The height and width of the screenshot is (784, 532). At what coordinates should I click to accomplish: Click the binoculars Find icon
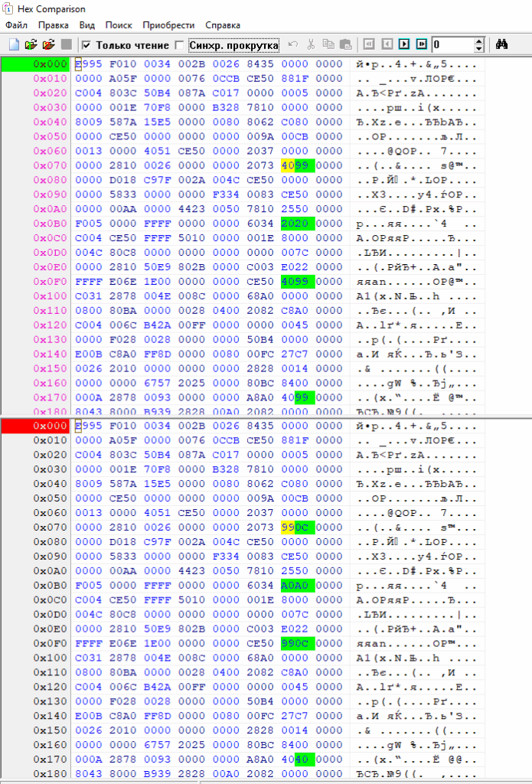point(502,44)
